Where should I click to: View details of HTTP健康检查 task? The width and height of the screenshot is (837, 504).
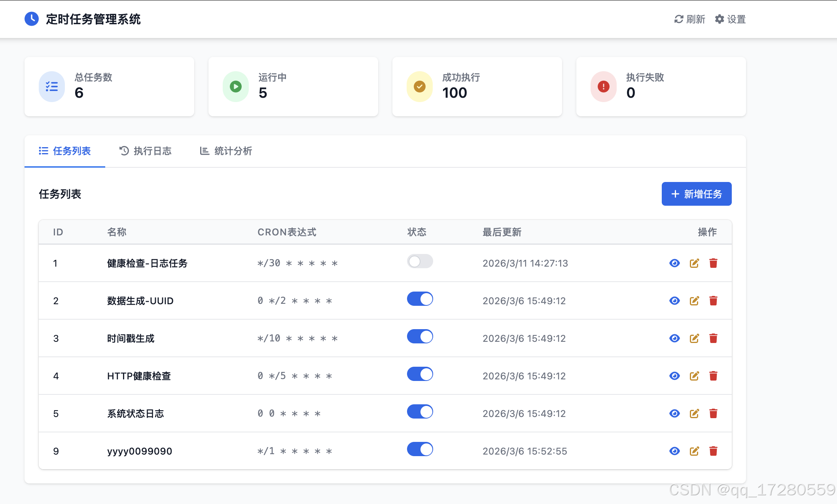pyautogui.click(x=674, y=376)
